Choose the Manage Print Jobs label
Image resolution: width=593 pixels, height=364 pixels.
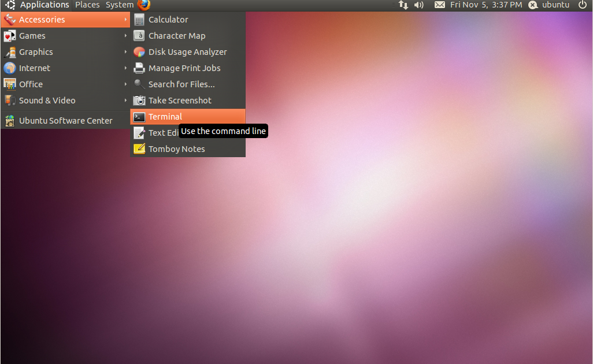184,68
